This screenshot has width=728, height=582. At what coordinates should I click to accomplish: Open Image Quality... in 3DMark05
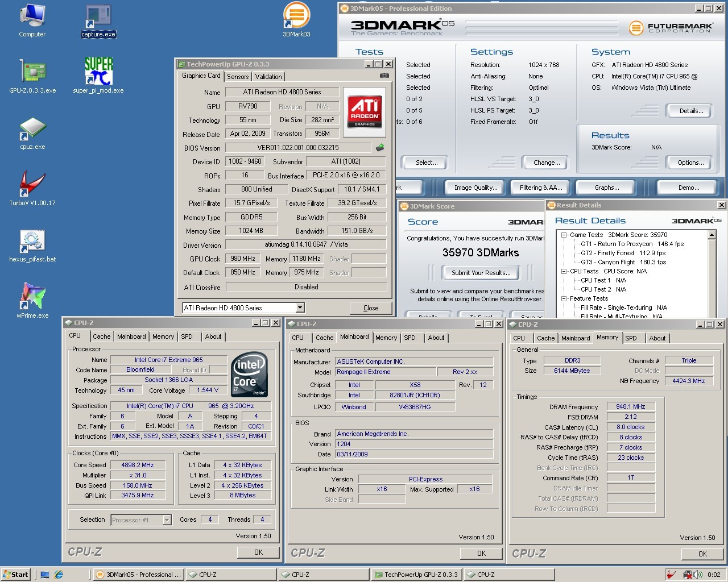[475, 188]
